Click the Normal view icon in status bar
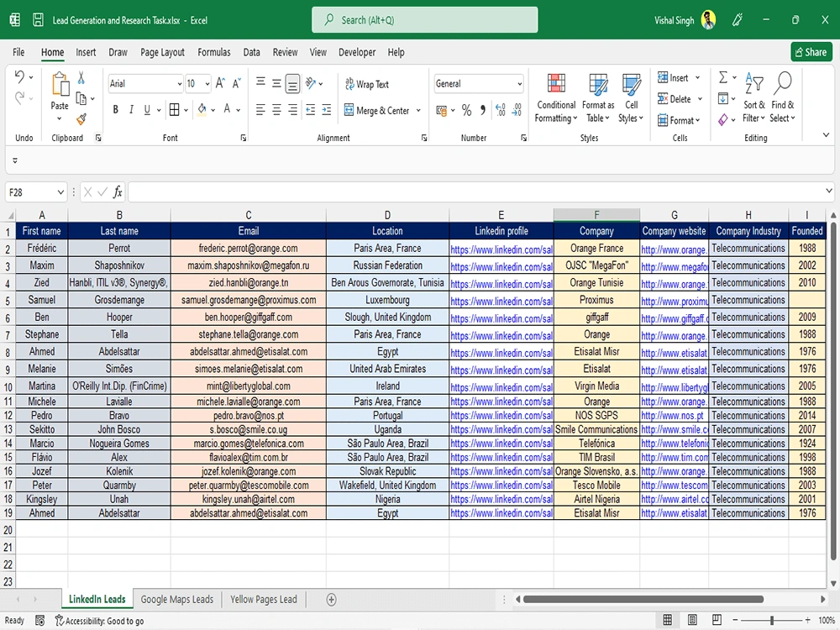This screenshot has width=840, height=630. pos(668,621)
